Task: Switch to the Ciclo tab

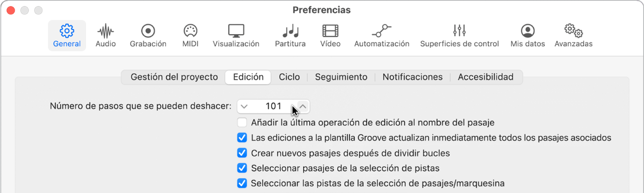Action: (289, 77)
